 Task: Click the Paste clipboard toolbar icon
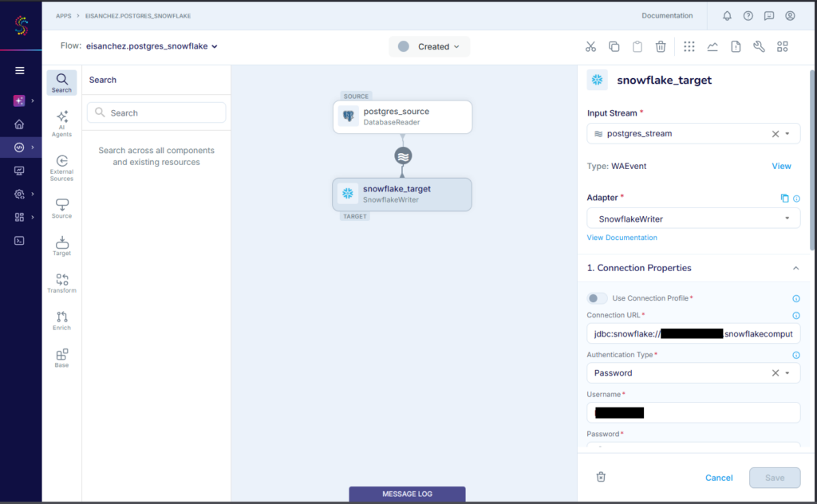click(x=637, y=47)
